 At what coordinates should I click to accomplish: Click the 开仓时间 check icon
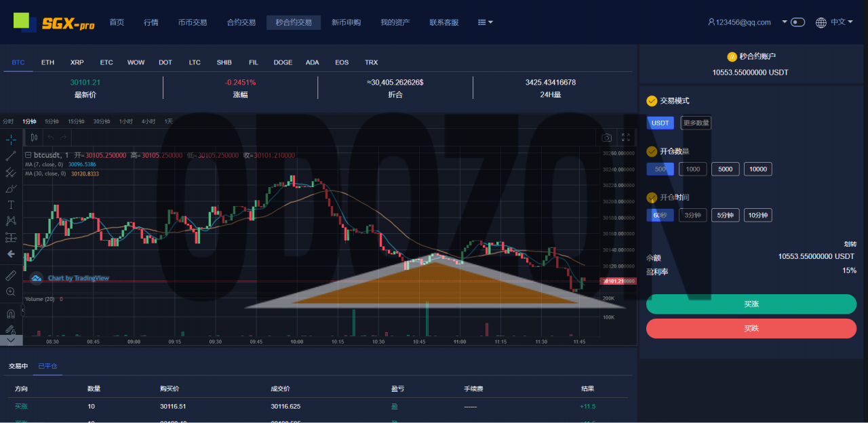[x=652, y=197]
